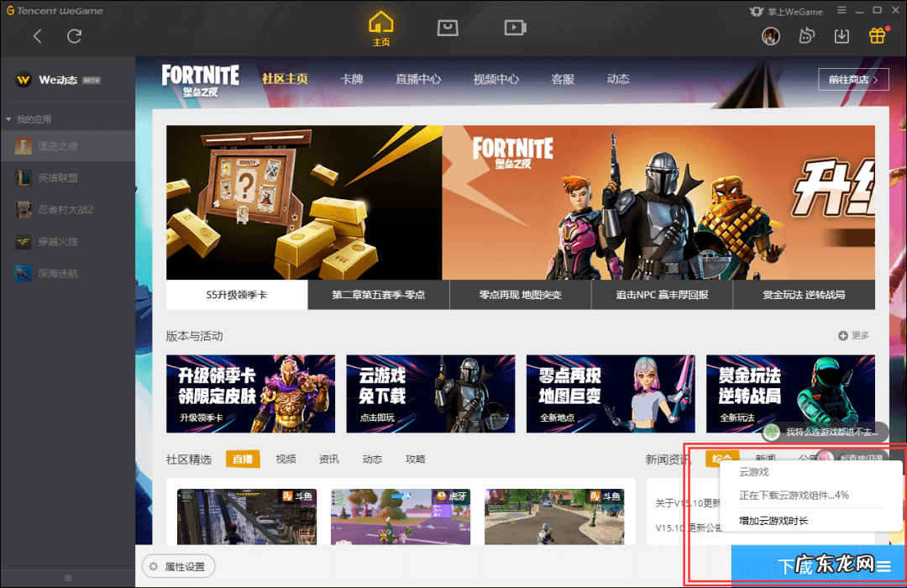Switch to 视频中心 tab

coord(496,79)
